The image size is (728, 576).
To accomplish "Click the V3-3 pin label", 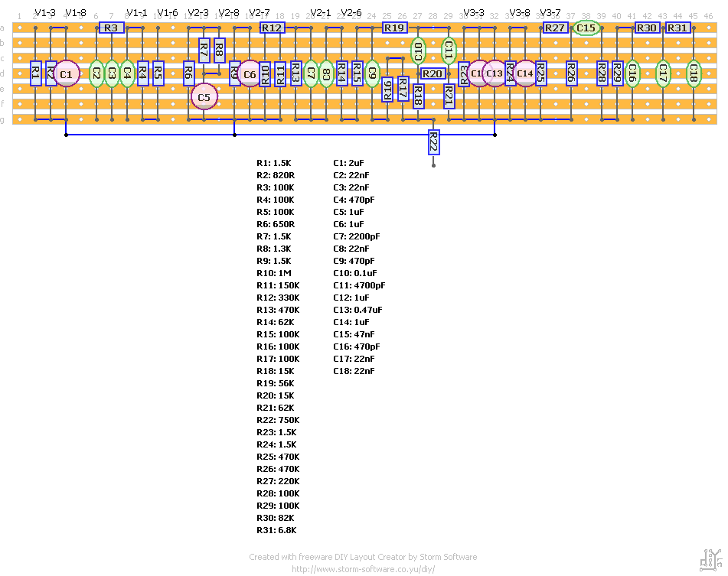I will [x=474, y=13].
